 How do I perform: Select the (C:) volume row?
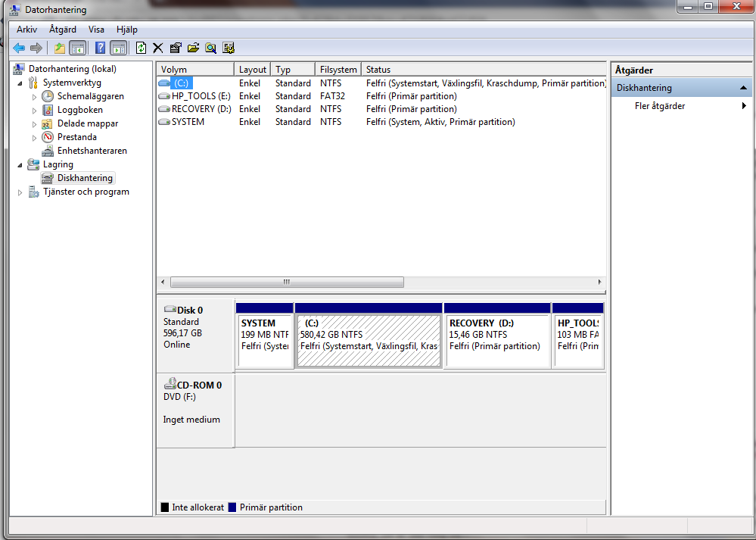pyautogui.click(x=381, y=83)
